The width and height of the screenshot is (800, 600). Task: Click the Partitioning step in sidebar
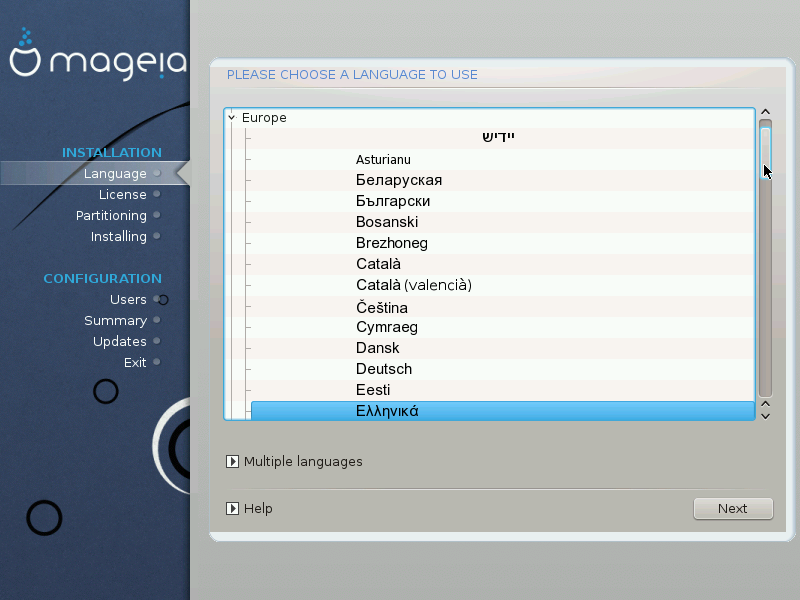pos(111,215)
